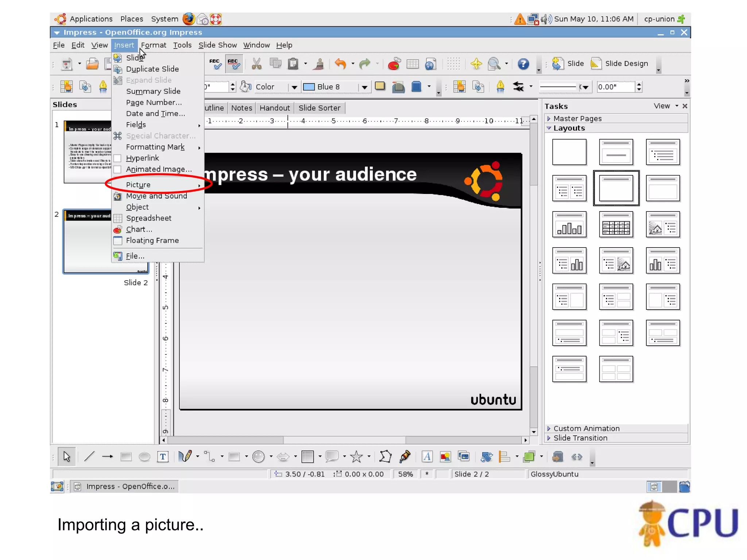Toggle the AutoSpellcheck icon
Viewport: 747px width, 560px height.
coord(234,64)
